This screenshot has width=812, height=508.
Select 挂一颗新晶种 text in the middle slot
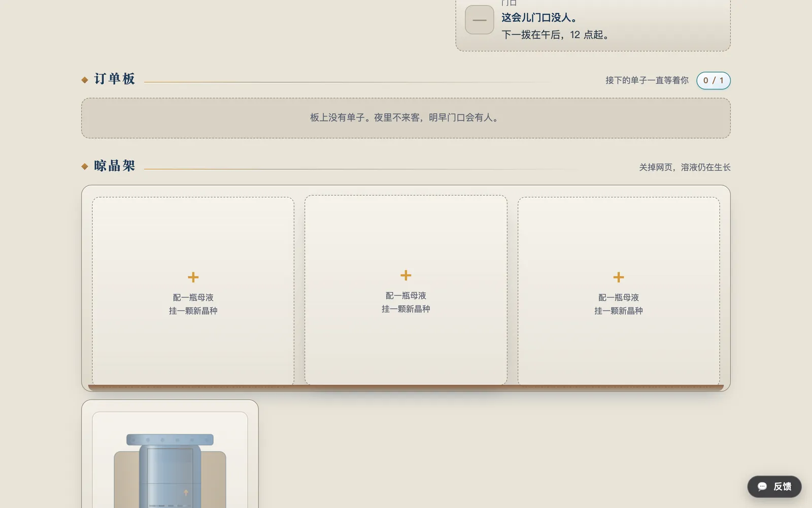405,309
